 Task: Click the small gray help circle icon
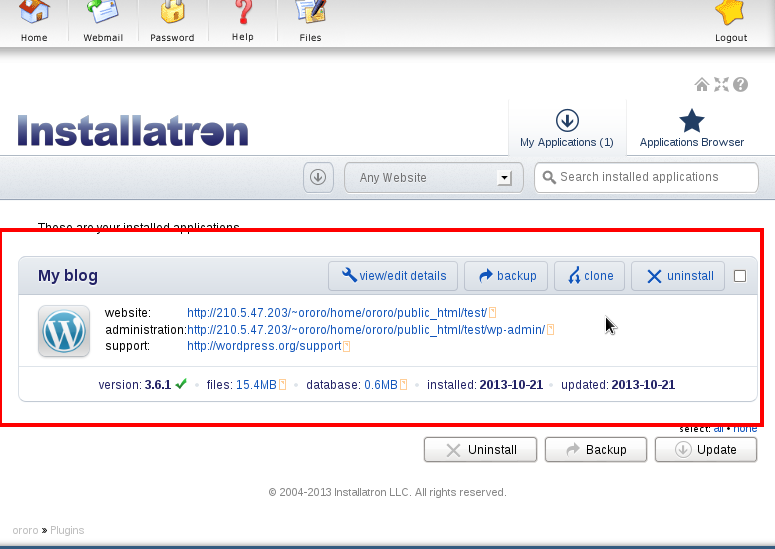pos(740,84)
